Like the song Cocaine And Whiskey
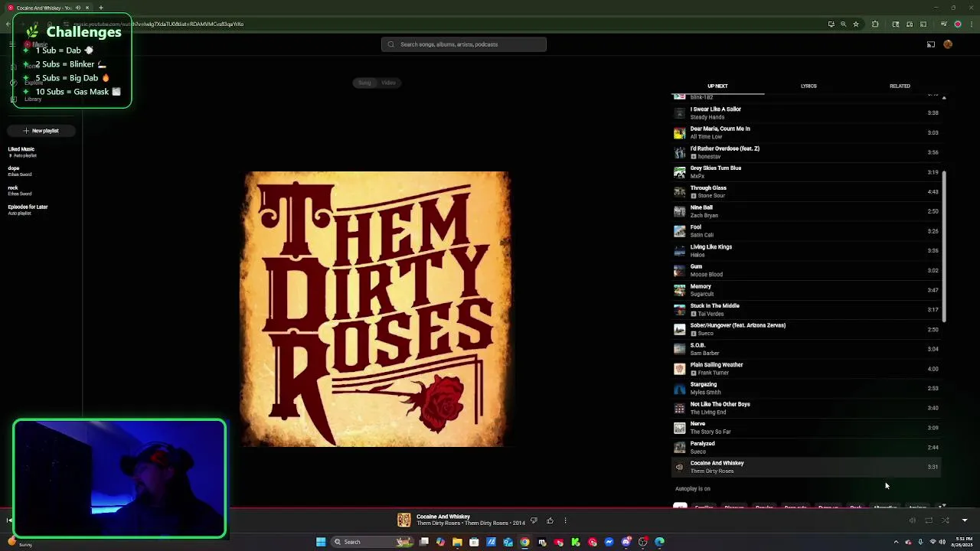 click(550, 520)
